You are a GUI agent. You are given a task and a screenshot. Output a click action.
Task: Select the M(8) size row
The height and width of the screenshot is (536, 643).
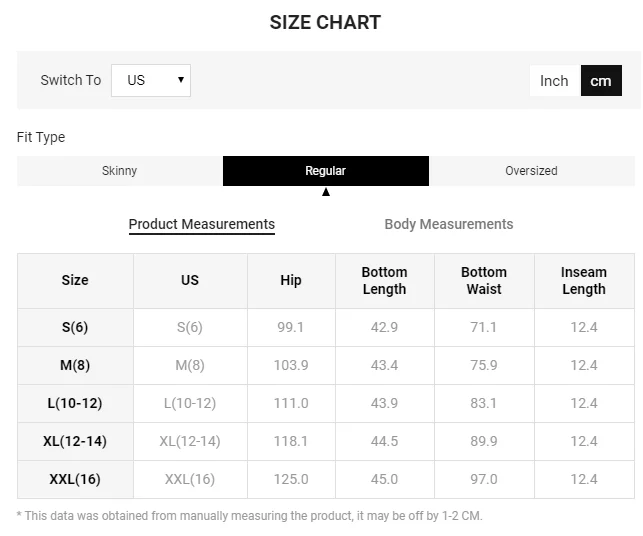pyautogui.click(x=75, y=365)
